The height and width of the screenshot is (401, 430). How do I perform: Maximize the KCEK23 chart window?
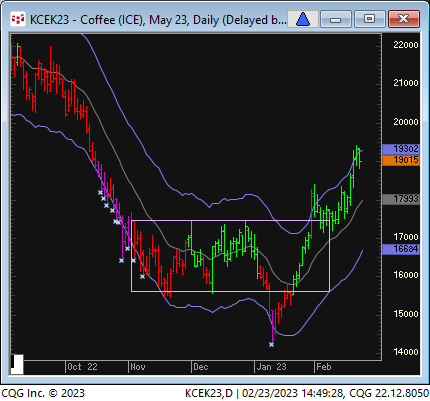369,19
